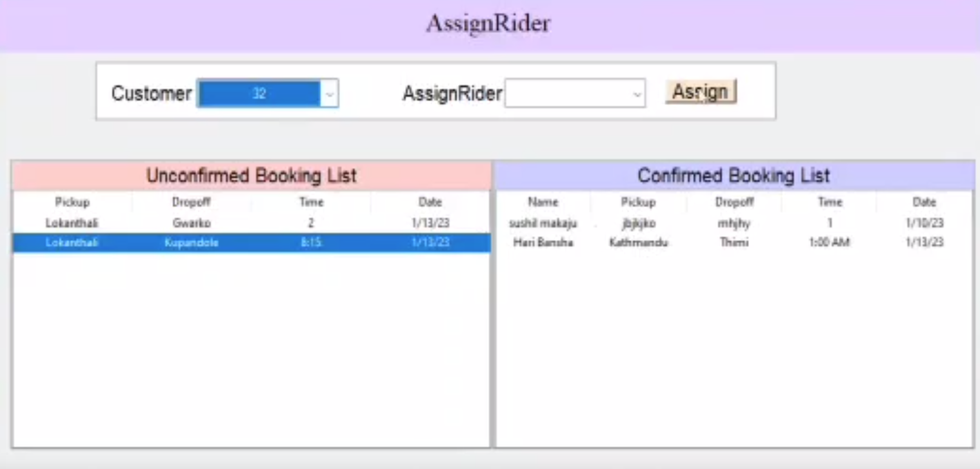Viewport: 980px width, 469px height.
Task: Click the Time column header in unconfirmed list
Action: pyautogui.click(x=311, y=203)
